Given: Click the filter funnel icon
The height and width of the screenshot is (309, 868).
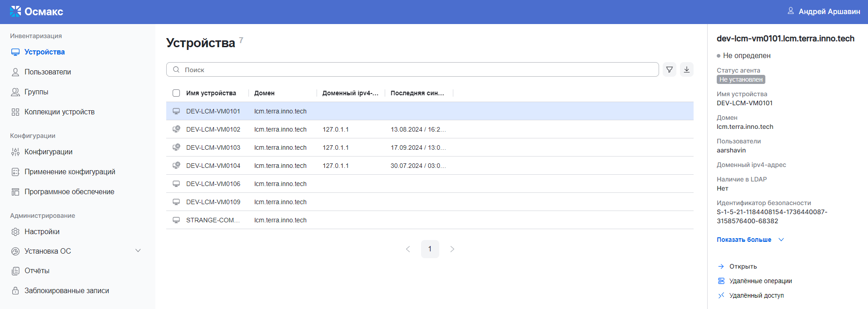Looking at the screenshot, I should (x=669, y=69).
